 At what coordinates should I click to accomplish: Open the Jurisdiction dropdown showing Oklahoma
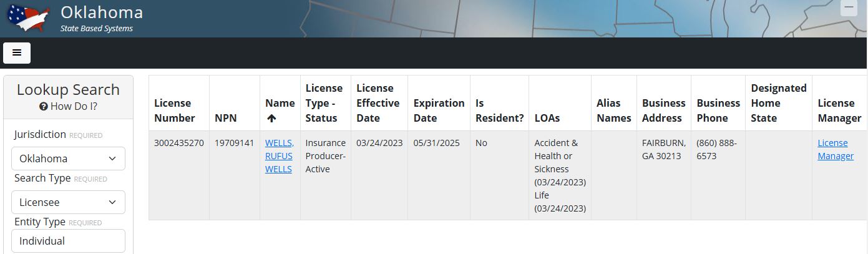tap(68, 159)
